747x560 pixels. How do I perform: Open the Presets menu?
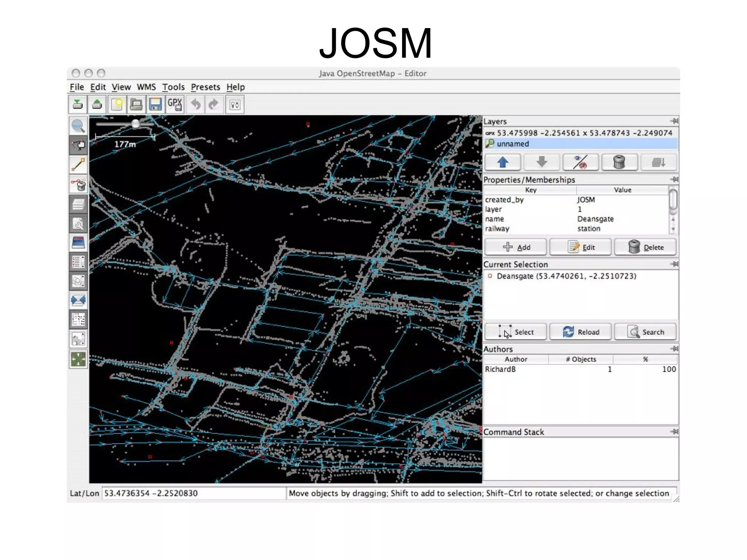click(205, 87)
